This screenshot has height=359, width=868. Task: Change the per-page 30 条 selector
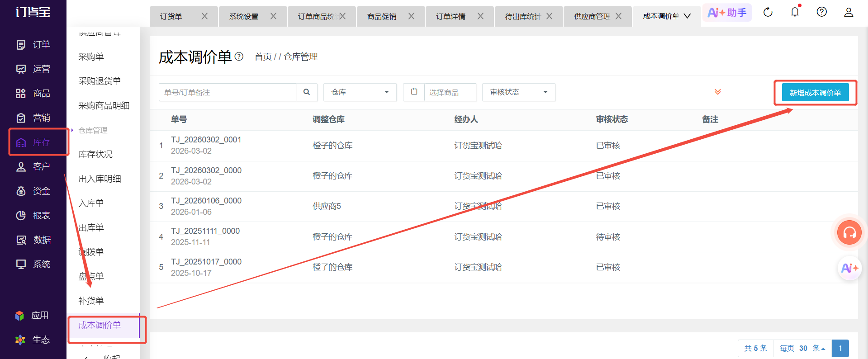tap(802, 348)
